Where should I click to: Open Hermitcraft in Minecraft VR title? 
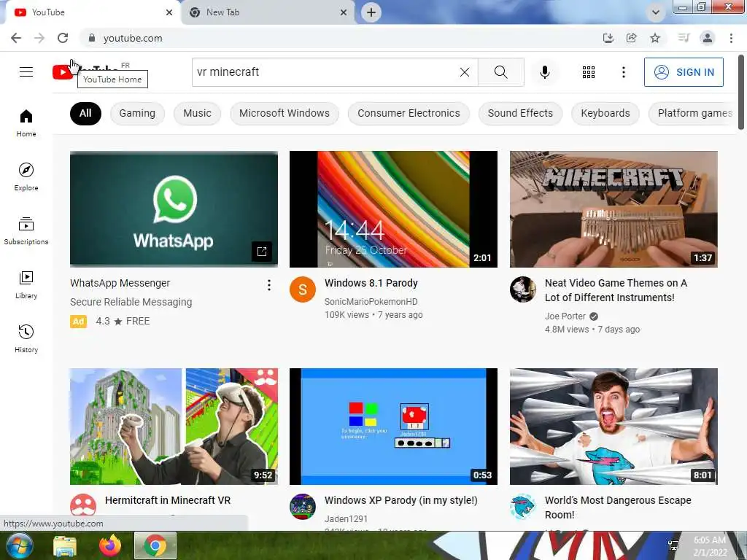[168, 500]
